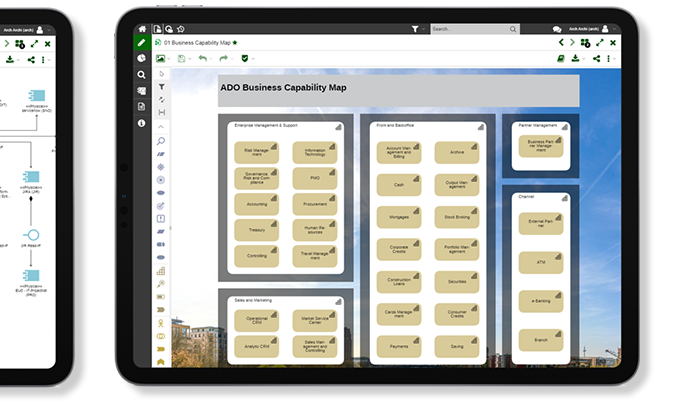Screen dimensions: 687x420
Task: Go to previous model with left chevron
Action: pos(561,44)
